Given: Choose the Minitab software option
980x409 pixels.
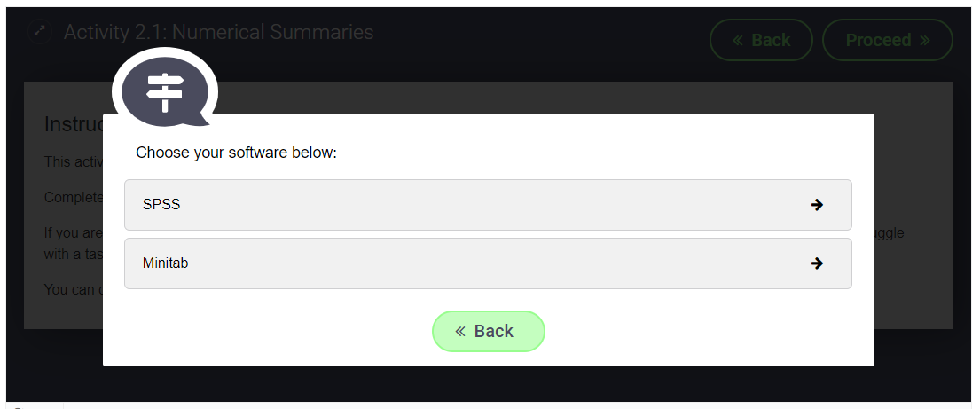Looking at the screenshot, I should [x=488, y=263].
